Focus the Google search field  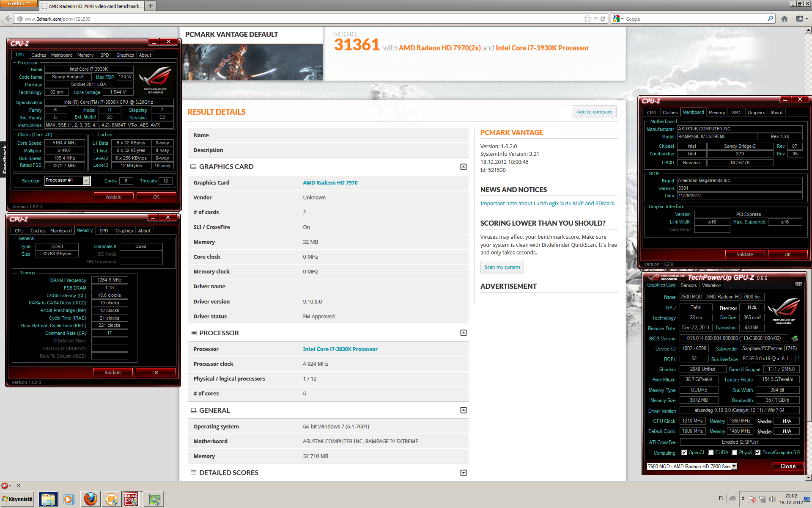[x=694, y=19]
